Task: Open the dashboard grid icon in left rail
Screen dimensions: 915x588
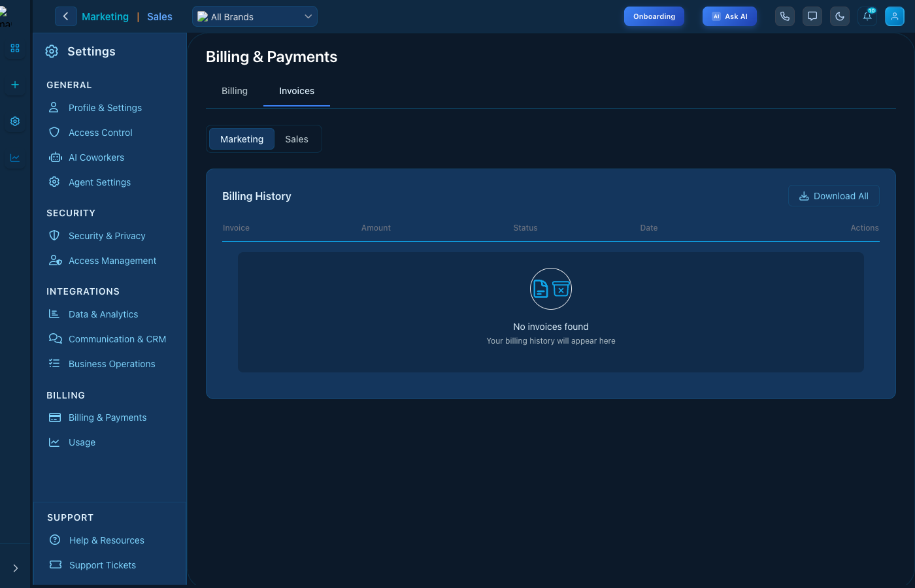Action: pos(15,48)
